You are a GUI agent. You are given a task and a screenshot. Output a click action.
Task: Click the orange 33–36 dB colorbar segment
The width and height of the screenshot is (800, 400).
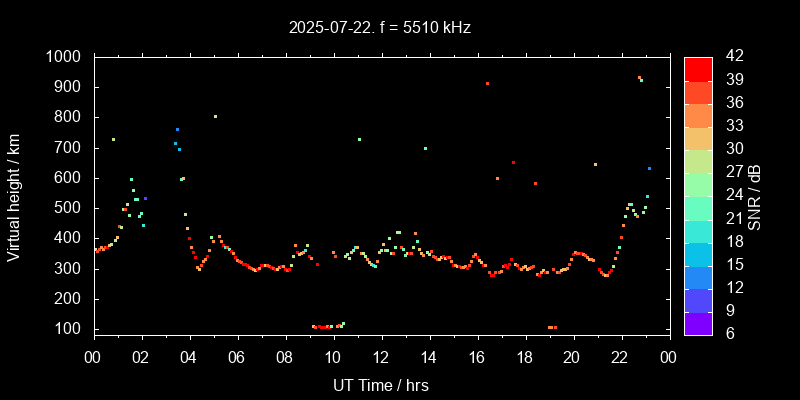(698, 115)
